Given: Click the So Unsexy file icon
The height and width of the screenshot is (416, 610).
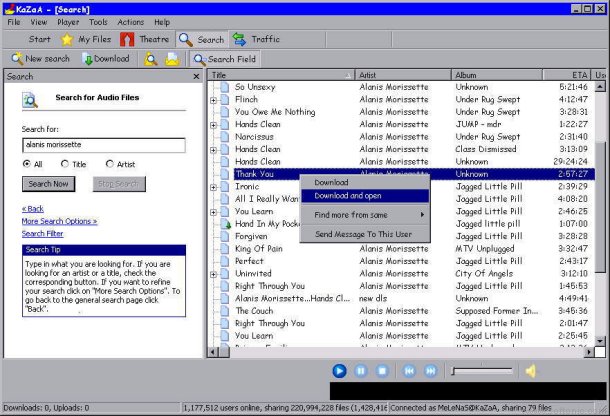Looking at the screenshot, I should pos(224,87).
